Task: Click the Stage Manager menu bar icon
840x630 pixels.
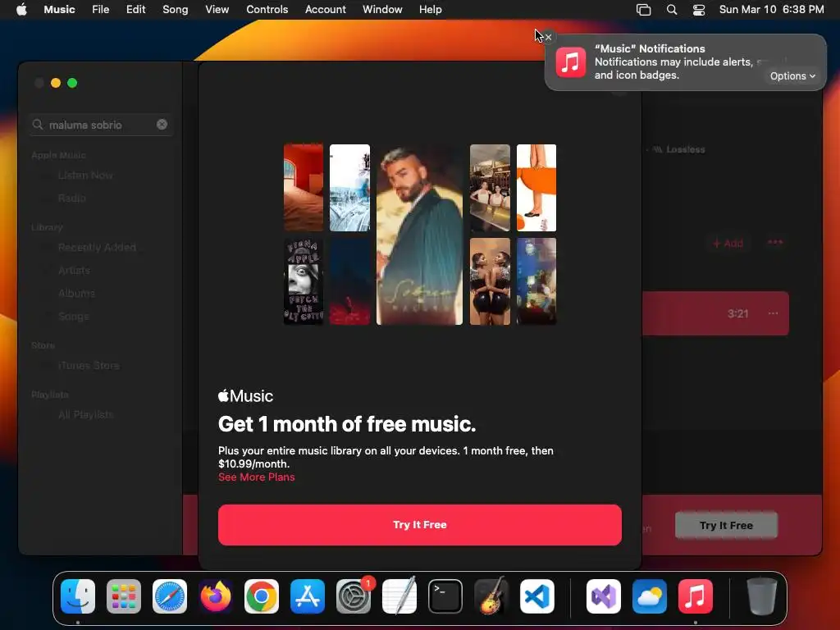Action: [643, 9]
